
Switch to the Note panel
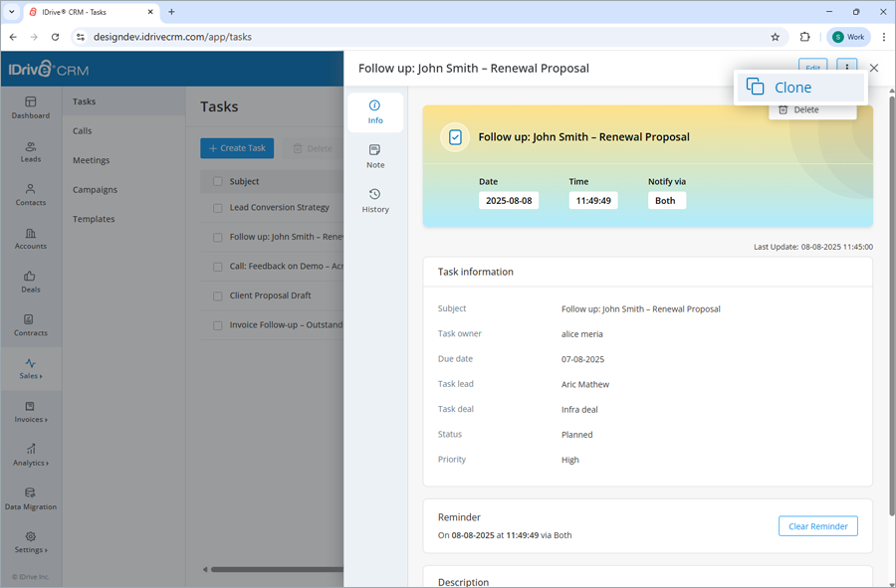(375, 157)
